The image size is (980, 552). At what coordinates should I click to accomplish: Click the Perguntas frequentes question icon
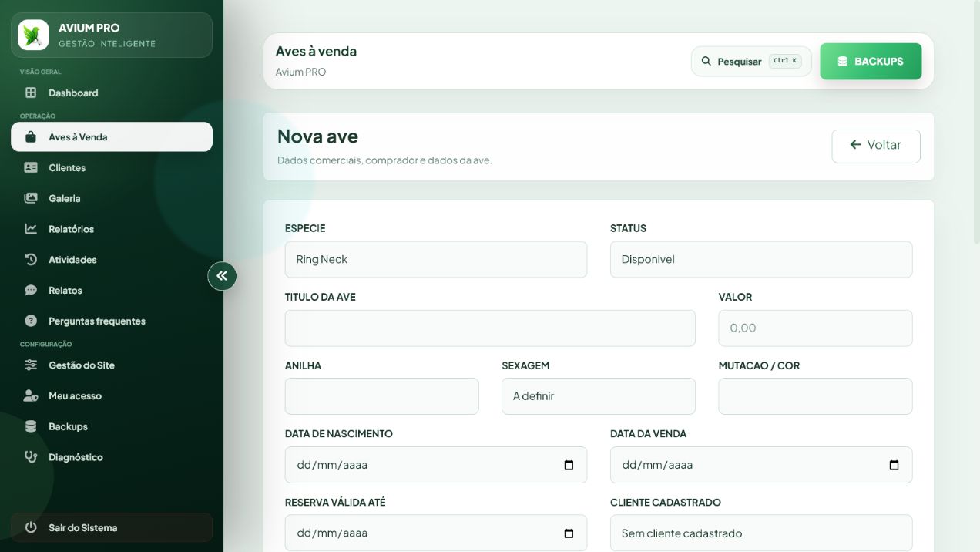[x=31, y=321]
